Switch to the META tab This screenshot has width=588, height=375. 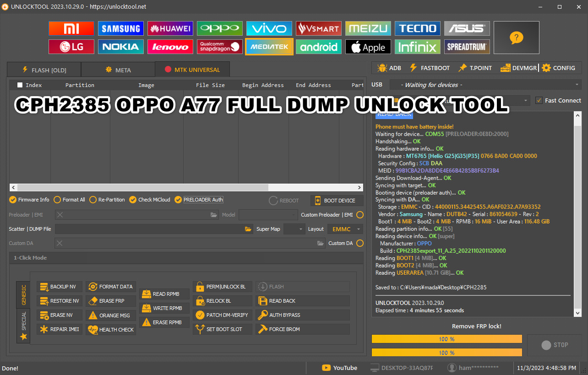point(118,70)
